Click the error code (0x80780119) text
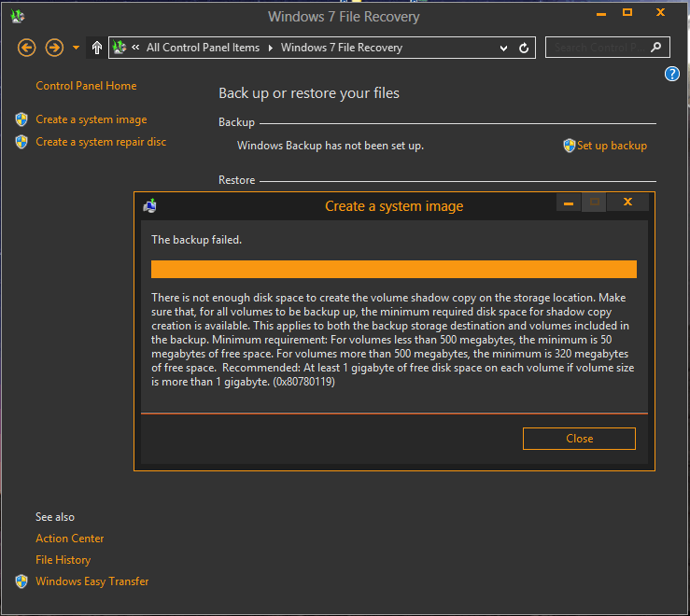This screenshot has height=616, width=690. pos(303,382)
